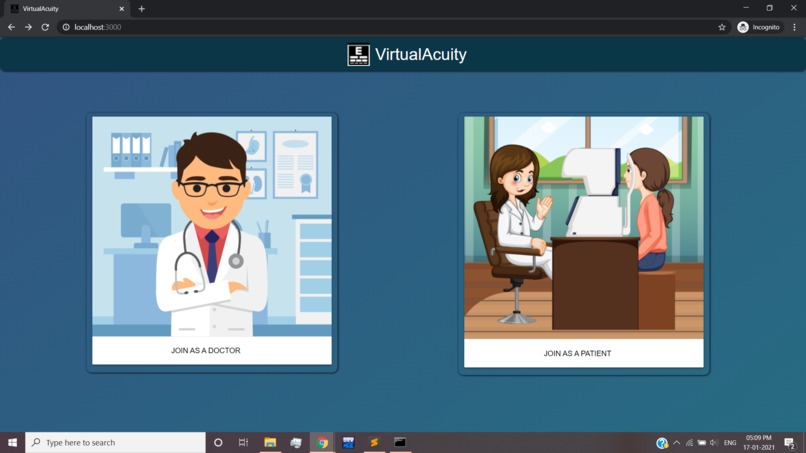
Task: Show hidden system tray icons
Action: click(676, 443)
